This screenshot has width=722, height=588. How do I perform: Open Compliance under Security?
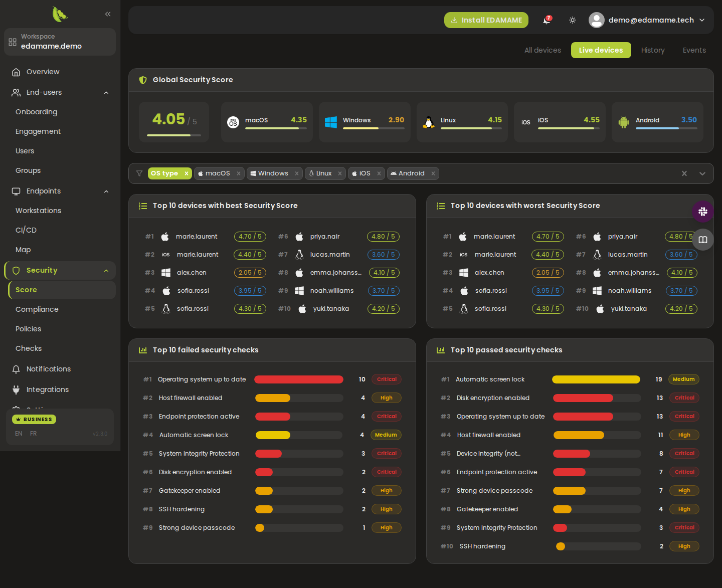click(x=37, y=309)
